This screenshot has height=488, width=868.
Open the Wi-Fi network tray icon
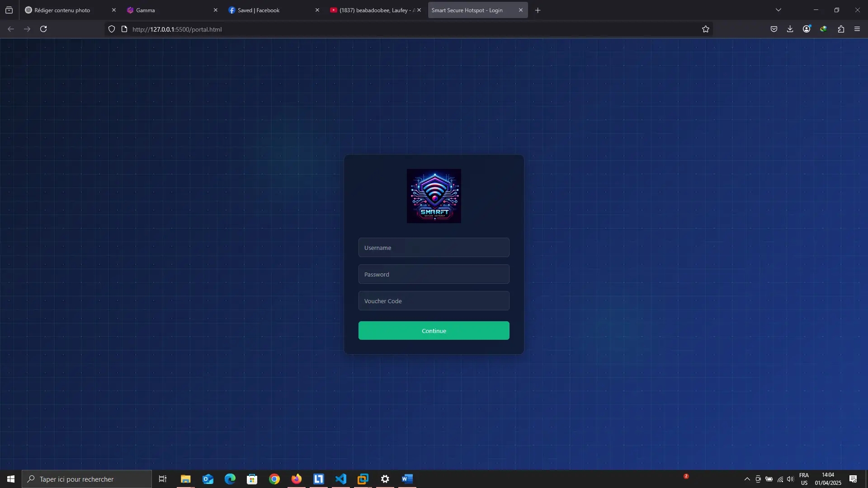(780, 479)
